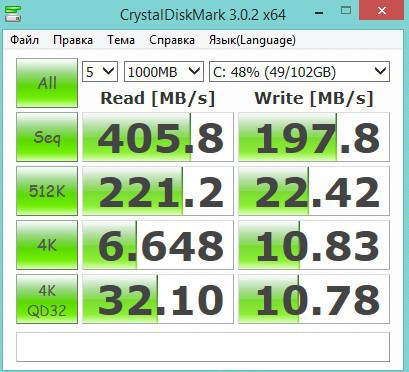Start the 4K QD32 test

click(47, 299)
